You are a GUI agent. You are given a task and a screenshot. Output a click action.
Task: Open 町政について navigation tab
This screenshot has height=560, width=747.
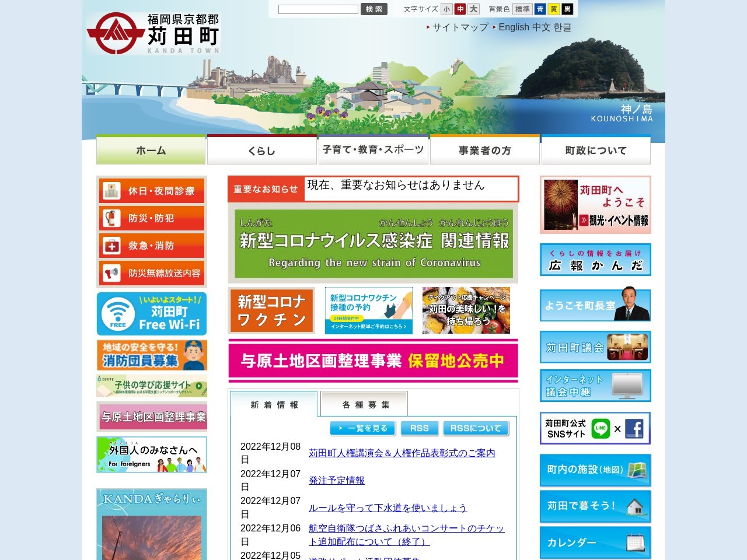(x=596, y=150)
